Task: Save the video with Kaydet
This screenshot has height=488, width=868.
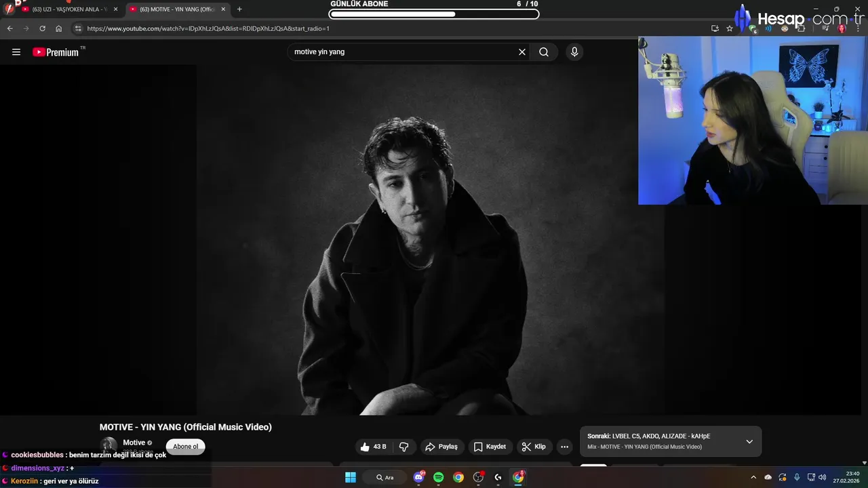Action: click(x=490, y=447)
